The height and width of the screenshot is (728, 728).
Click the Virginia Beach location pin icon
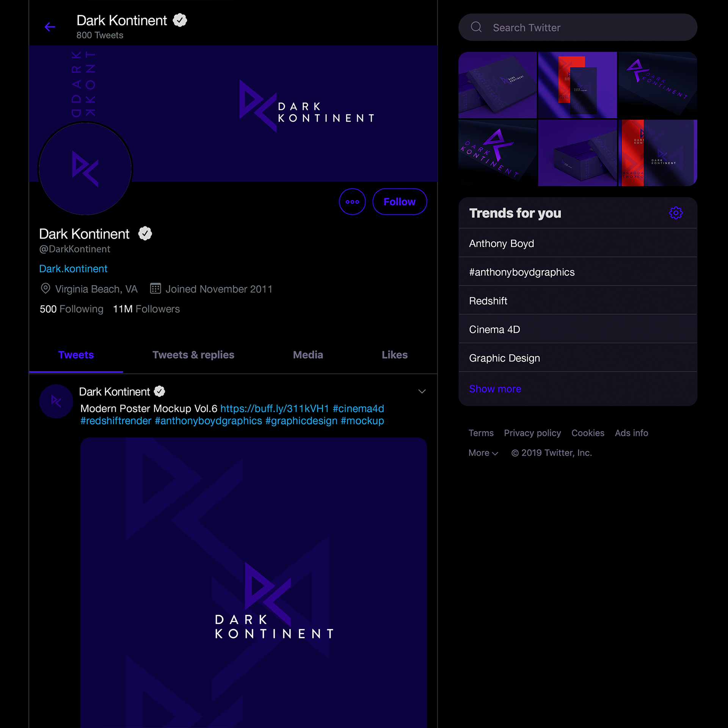click(45, 289)
